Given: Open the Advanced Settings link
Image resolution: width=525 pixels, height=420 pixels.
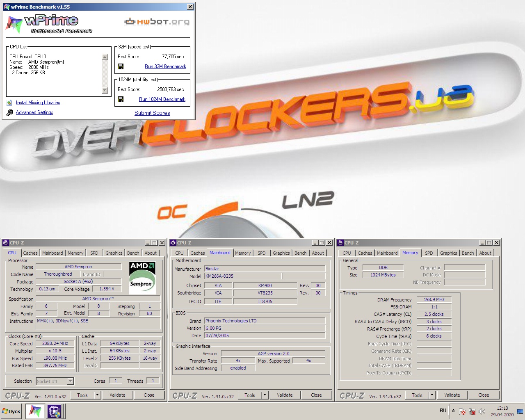Looking at the screenshot, I should [x=34, y=112].
